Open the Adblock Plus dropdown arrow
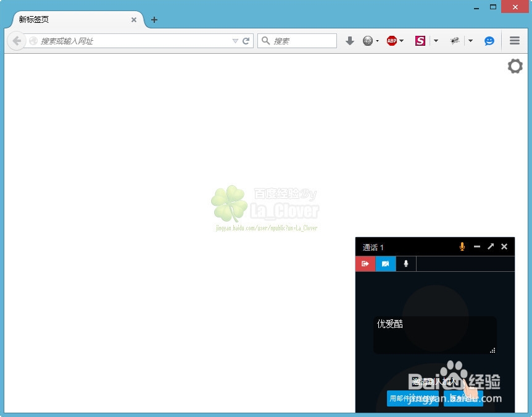532x417 pixels. (402, 41)
